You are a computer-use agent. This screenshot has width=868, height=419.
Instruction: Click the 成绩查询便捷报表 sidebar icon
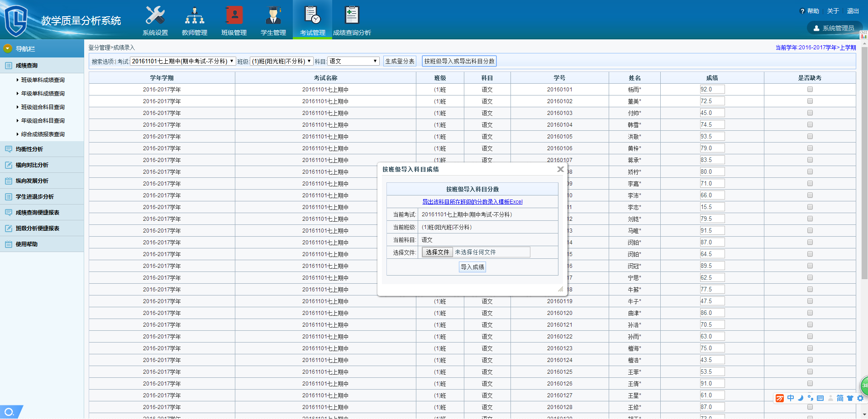(x=9, y=212)
